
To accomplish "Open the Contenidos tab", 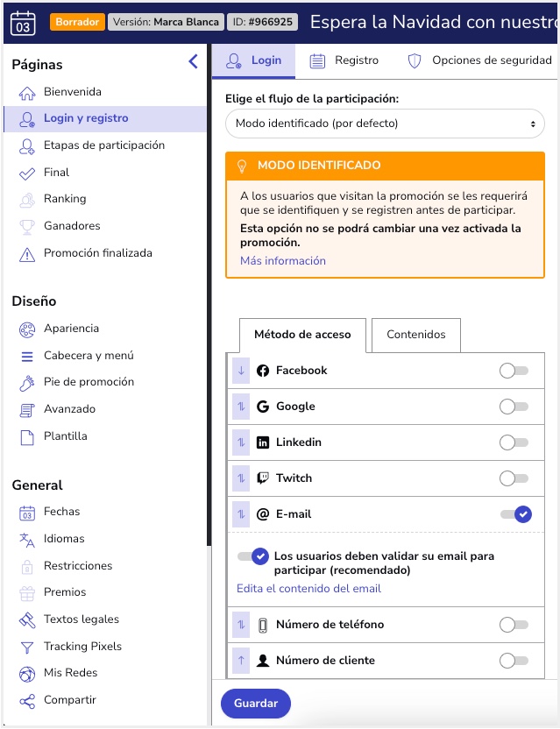I will pos(416,335).
